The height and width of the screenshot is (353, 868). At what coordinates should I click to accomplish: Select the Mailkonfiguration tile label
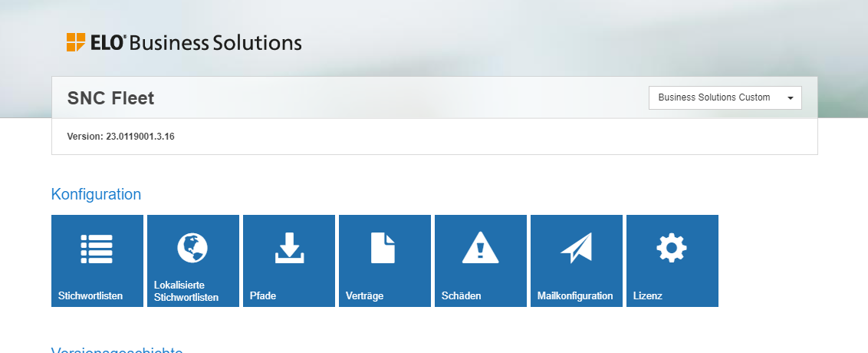(x=575, y=295)
